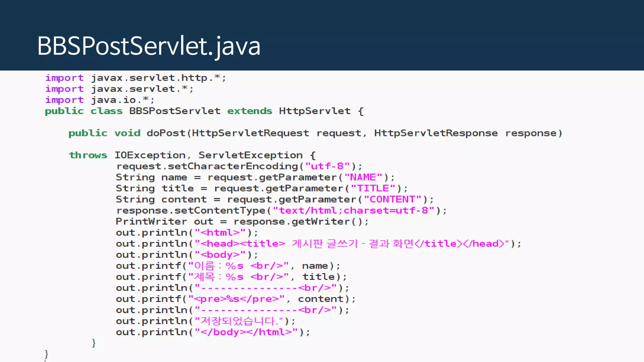Click the out.printf("<pre>%s</pre>", content) line
Image resolution: width=644 pixels, height=362 pixels.
pyautogui.click(x=236, y=299)
